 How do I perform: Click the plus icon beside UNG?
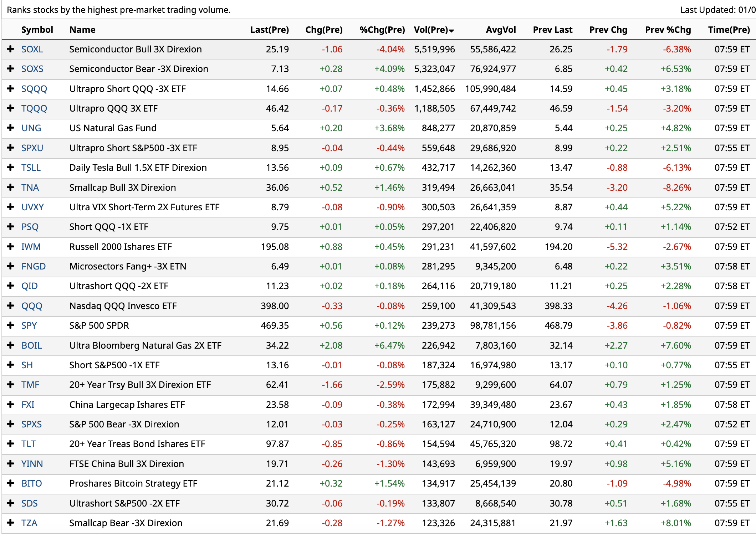(x=11, y=128)
